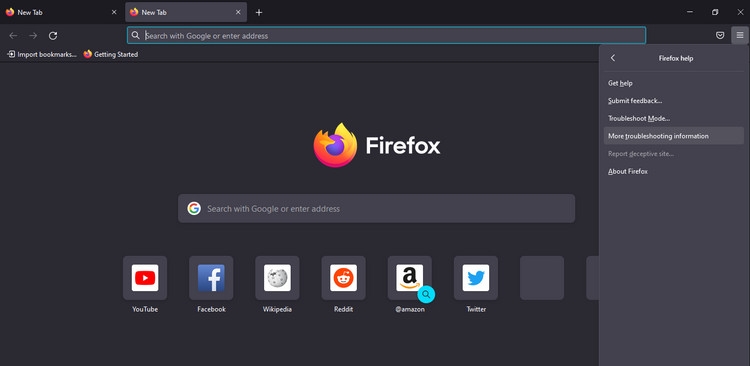750x366 pixels.
Task: Click the Forward navigation arrow
Action: click(33, 35)
